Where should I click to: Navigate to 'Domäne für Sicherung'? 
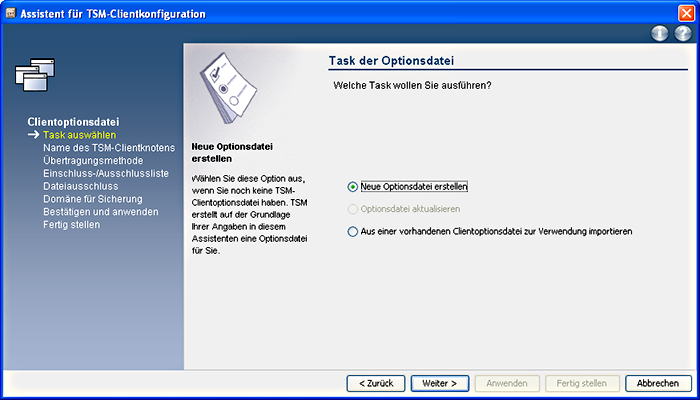pos(93,199)
